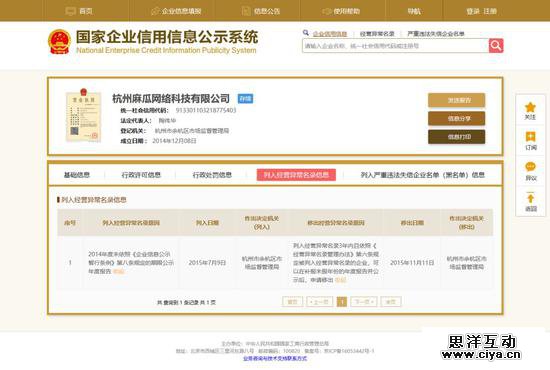
Task: Open 企业信息填报 in the top navigation
Action: (x=181, y=11)
